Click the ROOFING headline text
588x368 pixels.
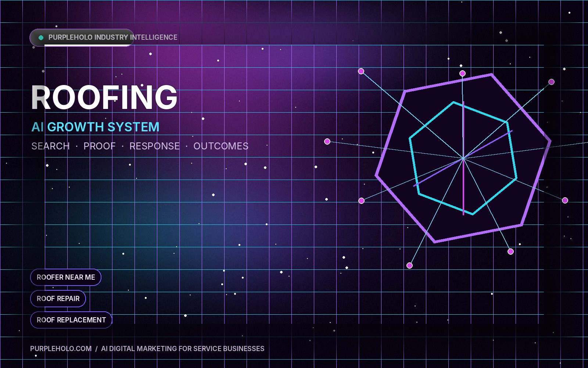click(104, 97)
